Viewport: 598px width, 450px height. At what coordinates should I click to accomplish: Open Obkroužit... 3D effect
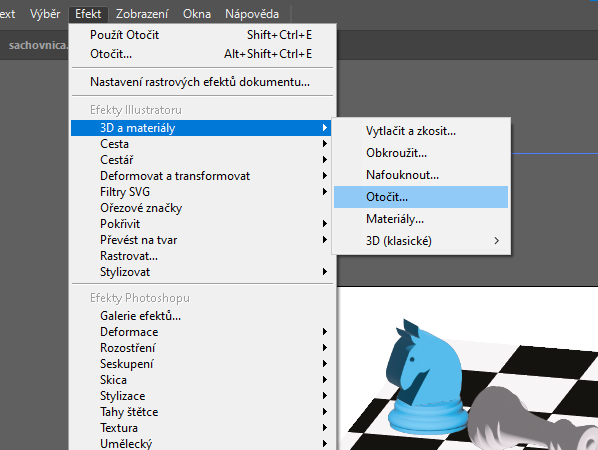click(x=421, y=153)
